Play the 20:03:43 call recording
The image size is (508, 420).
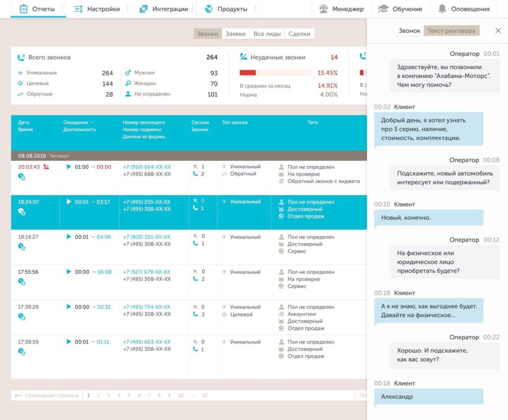click(69, 167)
